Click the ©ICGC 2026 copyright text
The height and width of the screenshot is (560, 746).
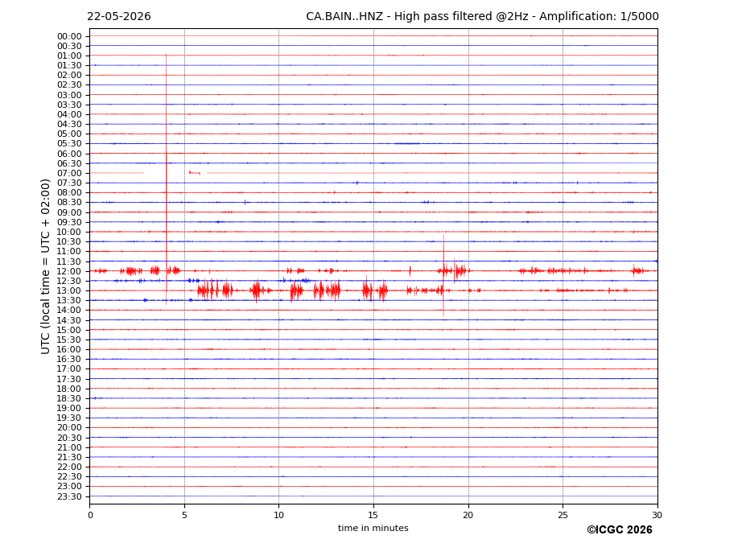620,529
